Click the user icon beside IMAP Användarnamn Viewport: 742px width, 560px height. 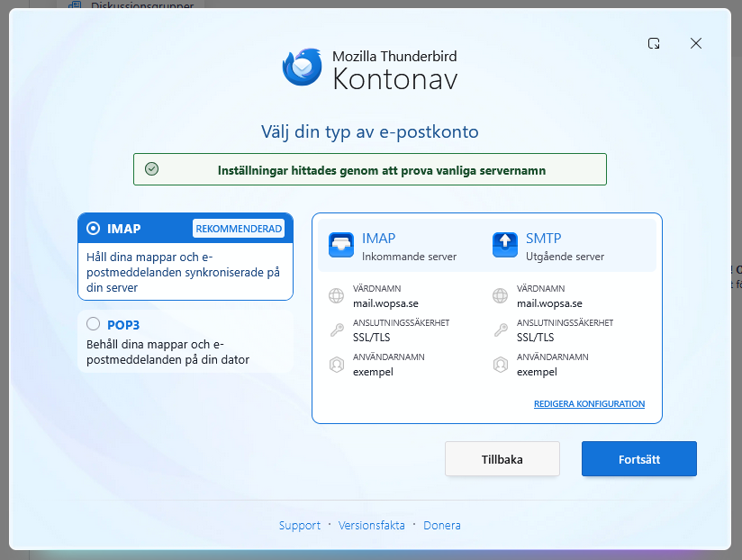(337, 365)
